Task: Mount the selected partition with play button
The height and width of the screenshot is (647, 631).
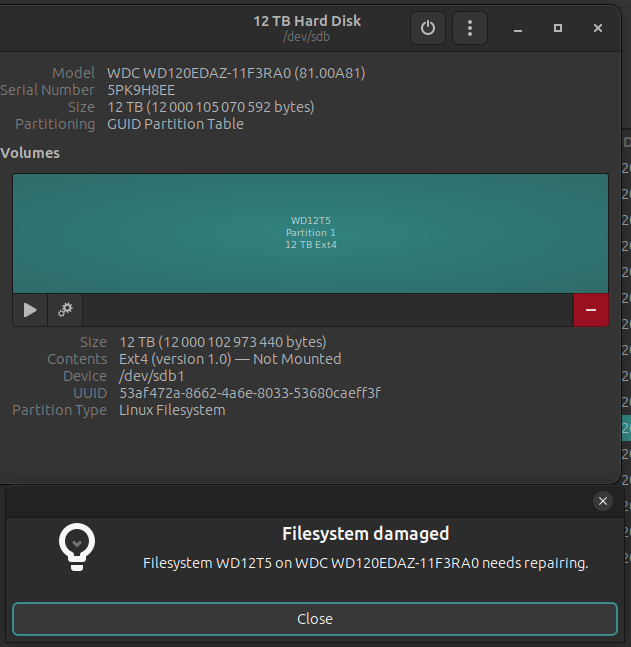Action: (30, 310)
